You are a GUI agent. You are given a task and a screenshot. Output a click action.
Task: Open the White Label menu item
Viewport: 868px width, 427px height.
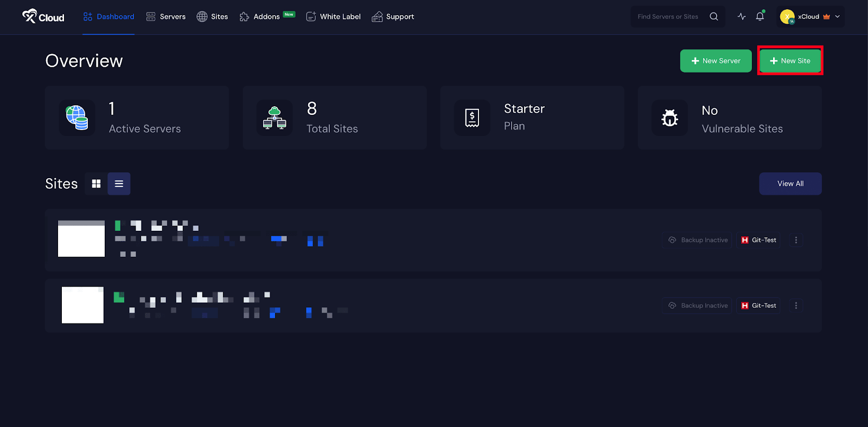(333, 17)
